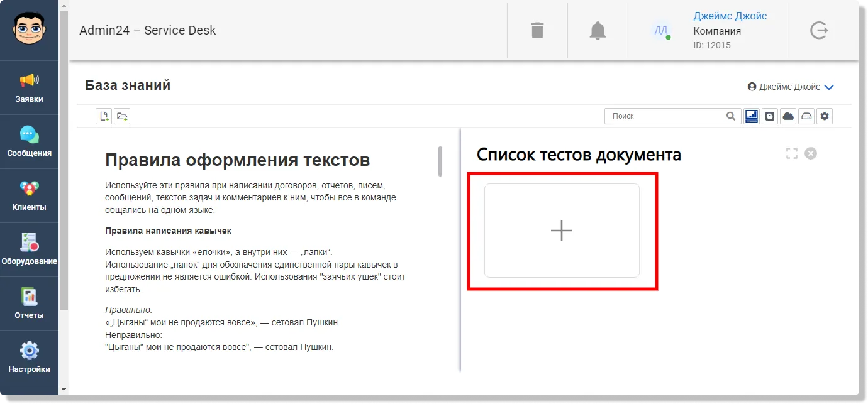This screenshot has height=404, width=868.
Task: Click the Admin24 mascot logo
Action: click(30, 30)
